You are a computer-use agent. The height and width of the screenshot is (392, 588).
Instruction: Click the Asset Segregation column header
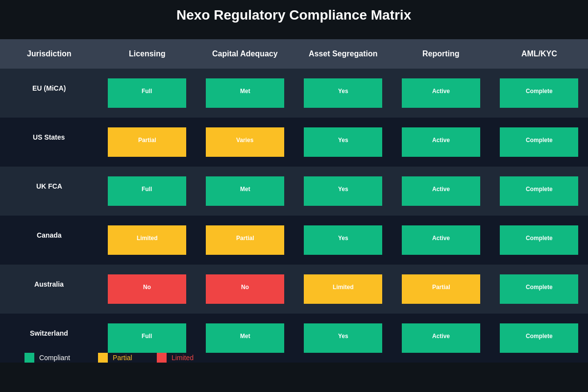(x=343, y=54)
